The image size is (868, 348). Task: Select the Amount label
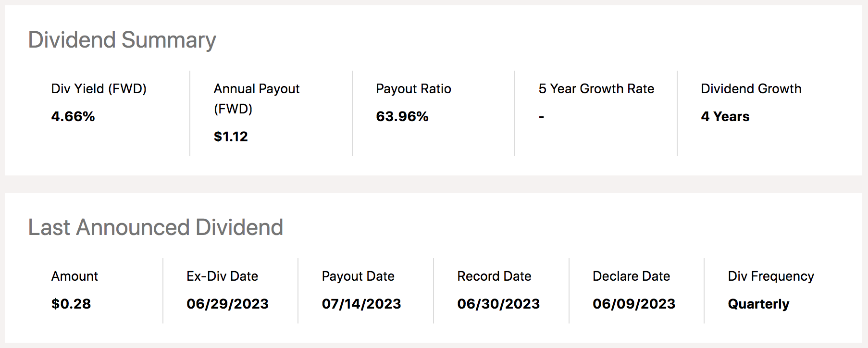74,276
